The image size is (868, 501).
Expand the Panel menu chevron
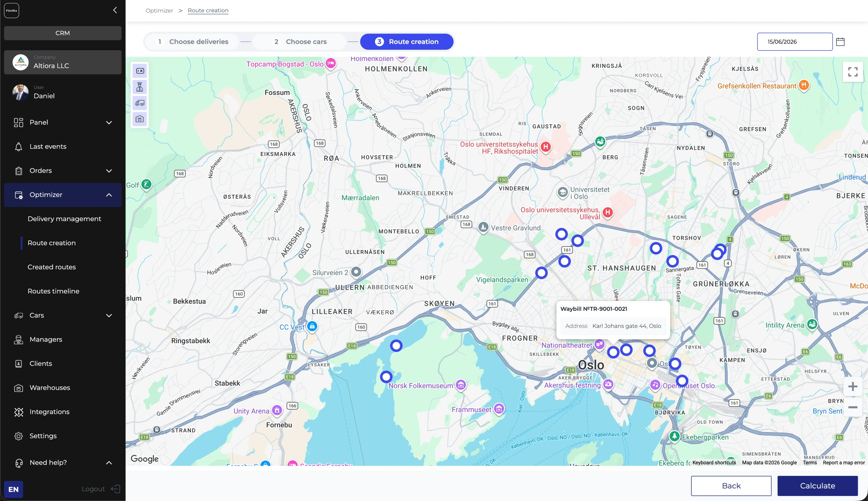pyautogui.click(x=109, y=122)
